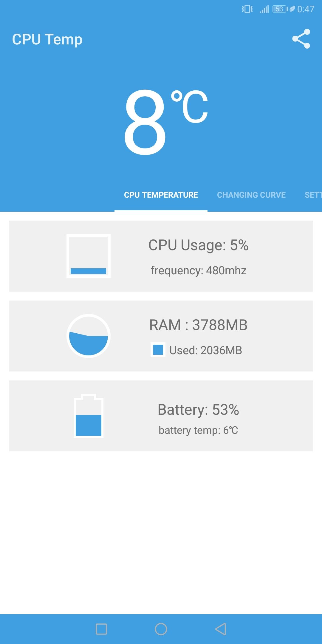Tap the RAM : 3788MB label
The image size is (322, 644).
(199, 325)
